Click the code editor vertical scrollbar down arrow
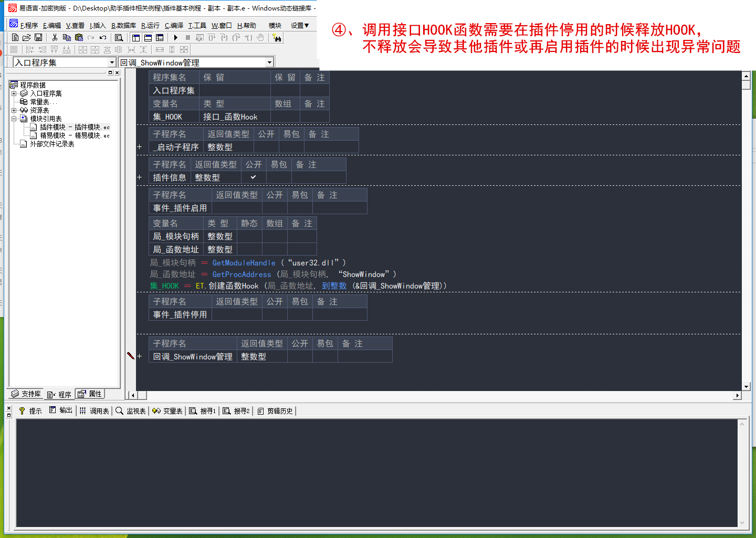Screen dimensions: 756x538 point(746,386)
